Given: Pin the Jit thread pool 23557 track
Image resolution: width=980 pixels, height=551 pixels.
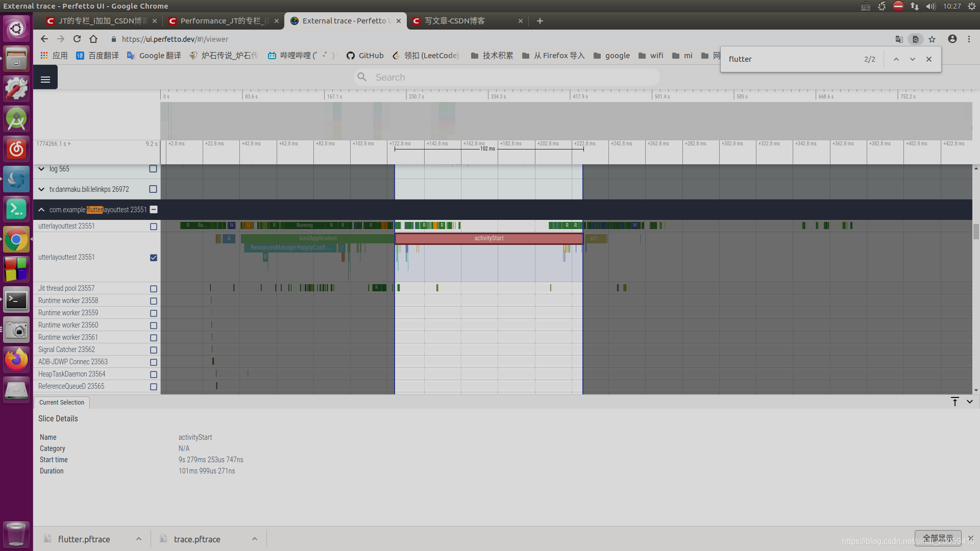Looking at the screenshot, I should [x=154, y=289].
